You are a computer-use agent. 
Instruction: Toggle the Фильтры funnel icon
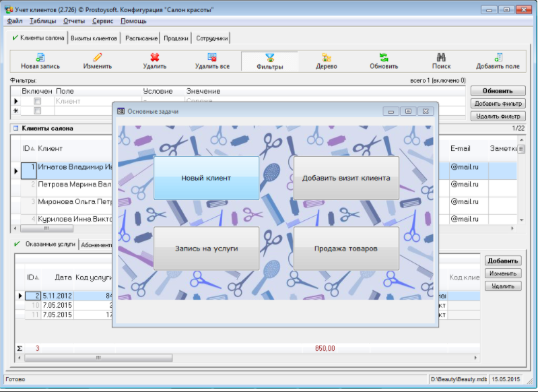270,58
